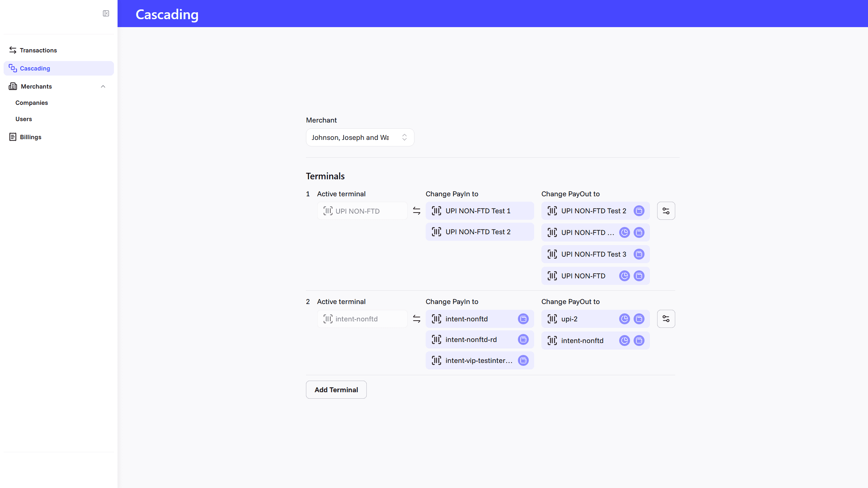Click card icon on intent-vip-testinter payin

(x=523, y=360)
